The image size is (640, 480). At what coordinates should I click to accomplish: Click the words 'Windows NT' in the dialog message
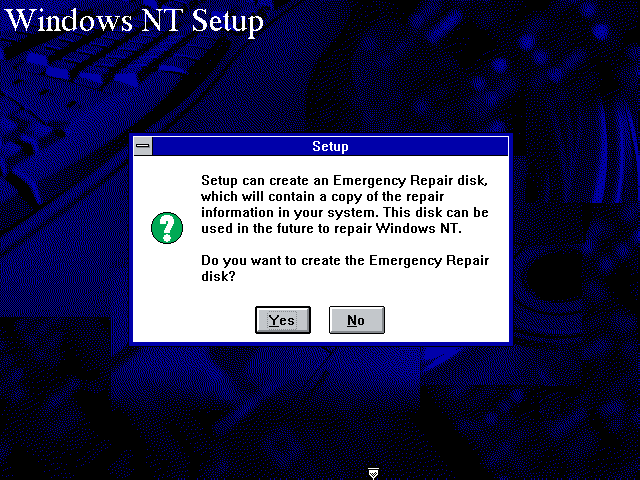(417, 228)
